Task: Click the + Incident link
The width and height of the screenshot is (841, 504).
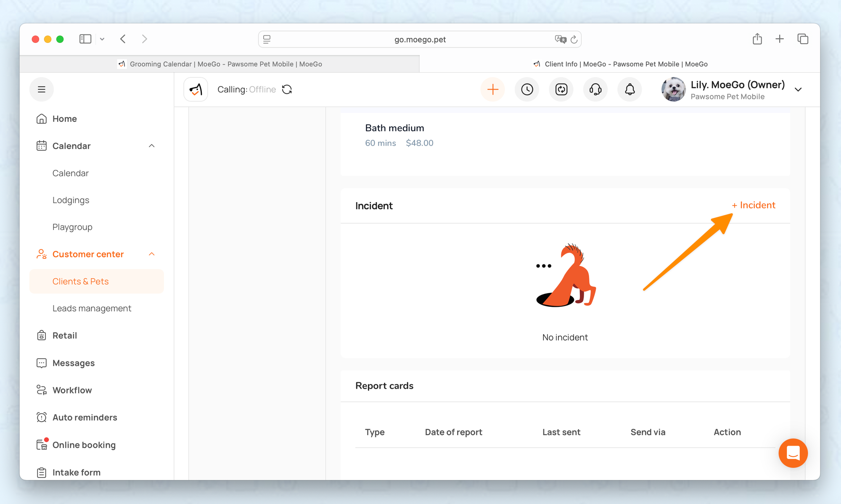Action: click(x=753, y=205)
